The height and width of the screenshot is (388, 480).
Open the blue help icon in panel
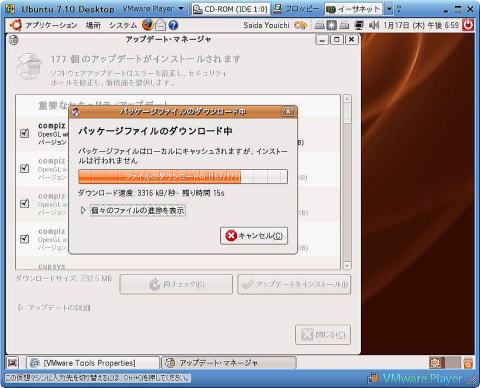click(173, 25)
